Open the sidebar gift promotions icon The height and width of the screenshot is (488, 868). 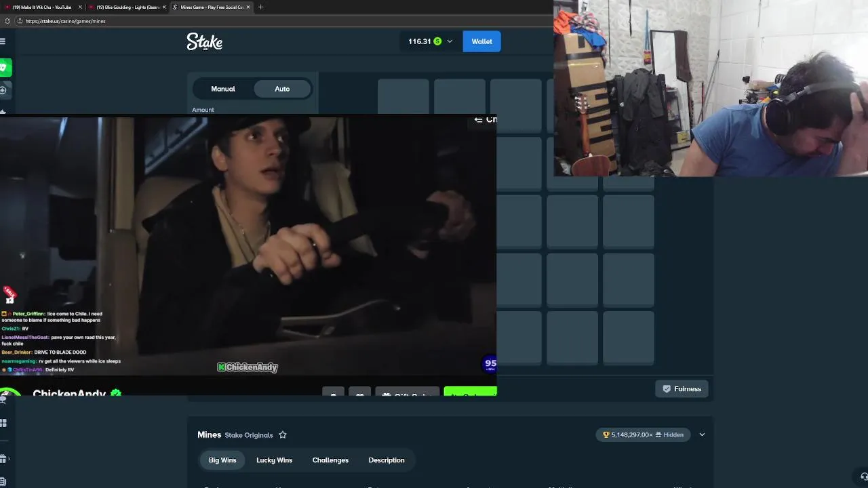click(x=3, y=459)
